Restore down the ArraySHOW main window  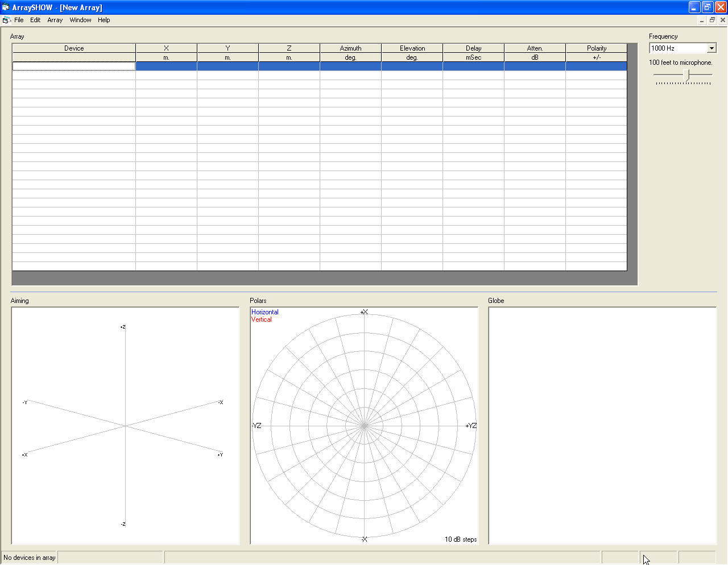(x=708, y=7)
